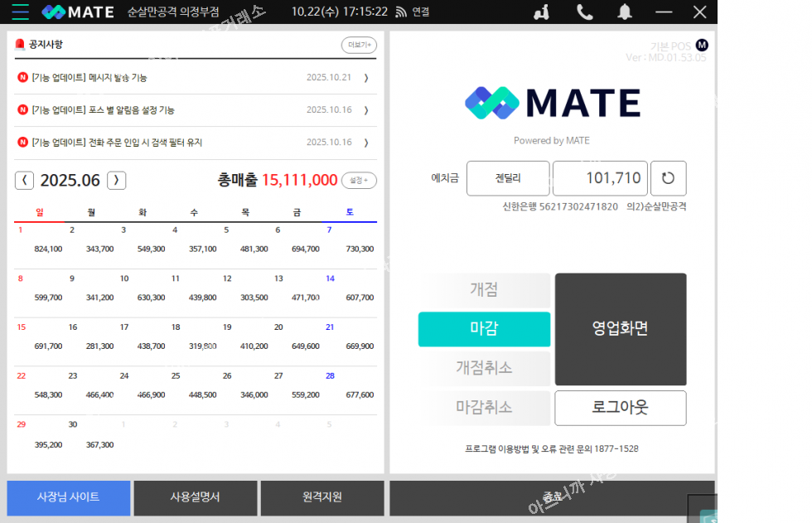Viewport: 812px width, 523px height.
Task: Go to the previous month in calendar
Action: tap(25, 180)
